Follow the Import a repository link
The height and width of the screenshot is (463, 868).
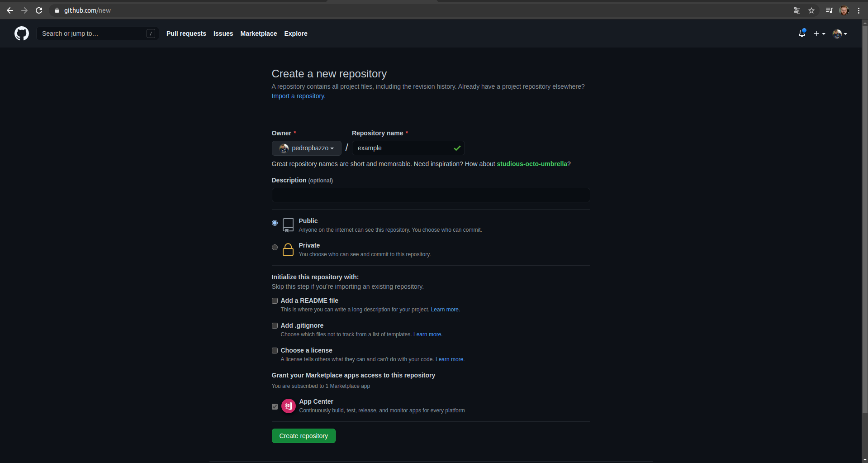point(299,96)
